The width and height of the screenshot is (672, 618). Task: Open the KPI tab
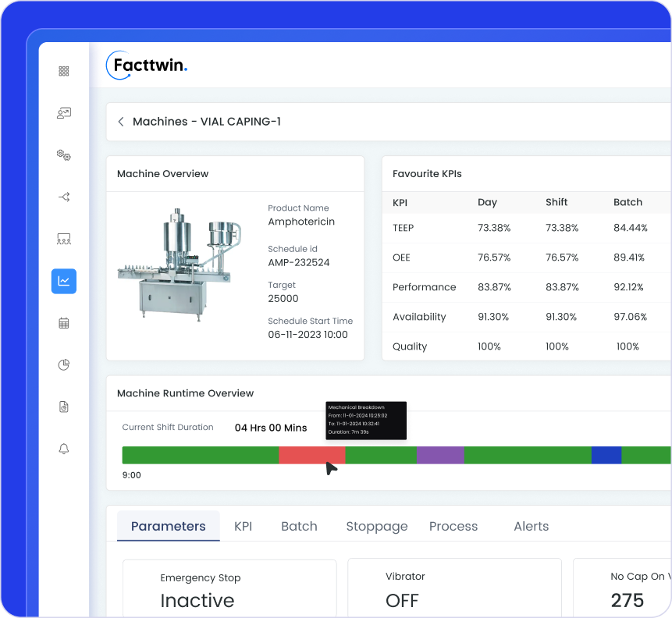pos(243,526)
